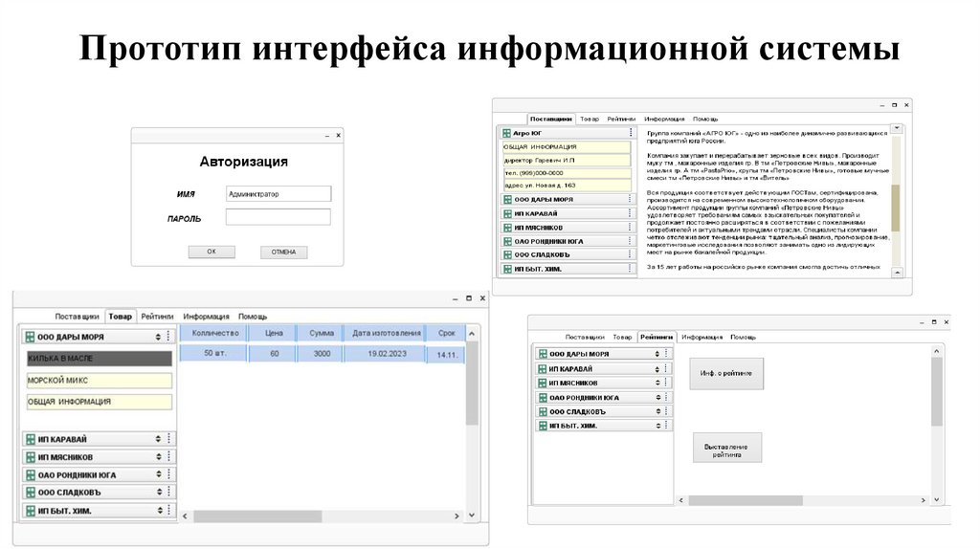
Task: Click grid icon of ООО СЛАДКОВЪ in Поставщики window
Action: [507, 254]
